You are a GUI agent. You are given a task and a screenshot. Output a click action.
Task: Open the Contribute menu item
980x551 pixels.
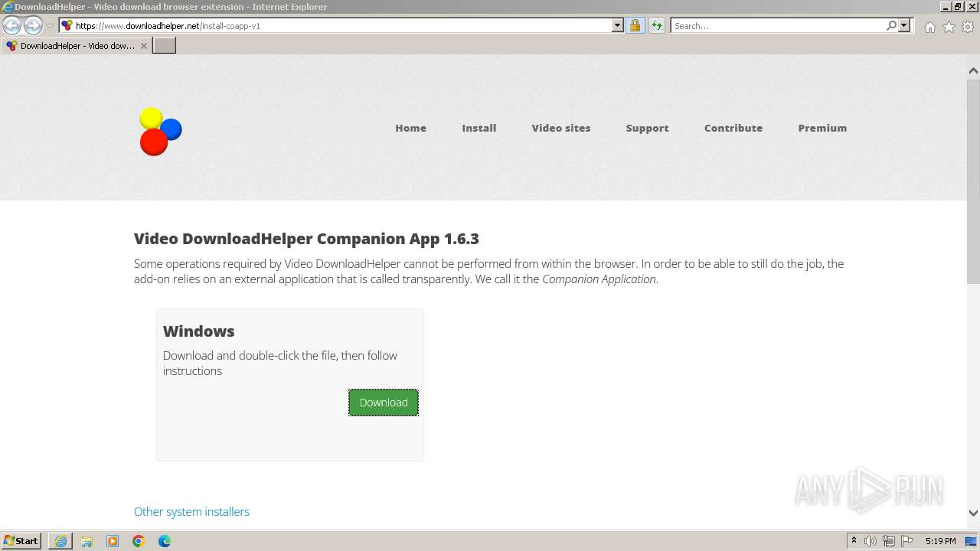tap(733, 128)
